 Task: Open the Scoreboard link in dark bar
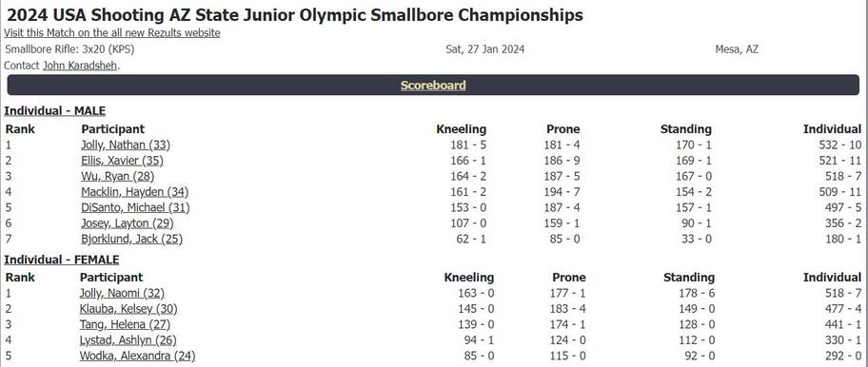pyautogui.click(x=433, y=86)
